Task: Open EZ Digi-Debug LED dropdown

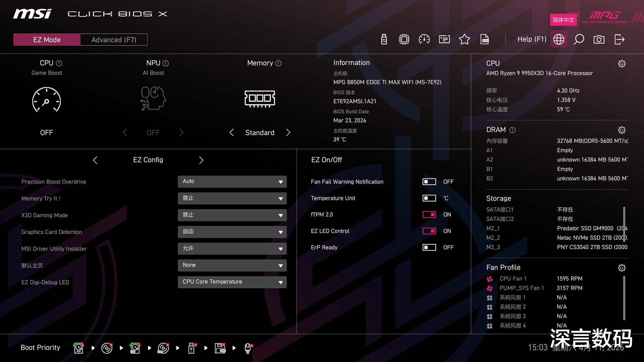Action: (x=232, y=282)
